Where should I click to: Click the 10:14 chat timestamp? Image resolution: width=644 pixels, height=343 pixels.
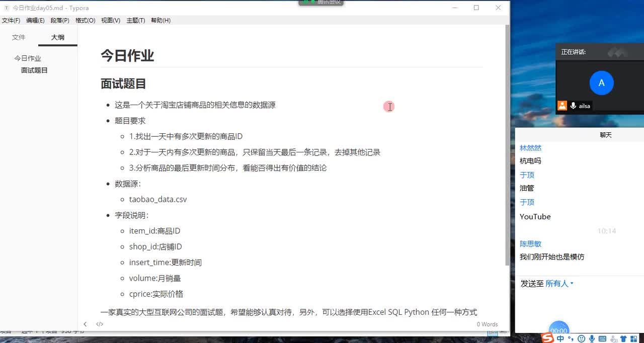click(x=607, y=231)
